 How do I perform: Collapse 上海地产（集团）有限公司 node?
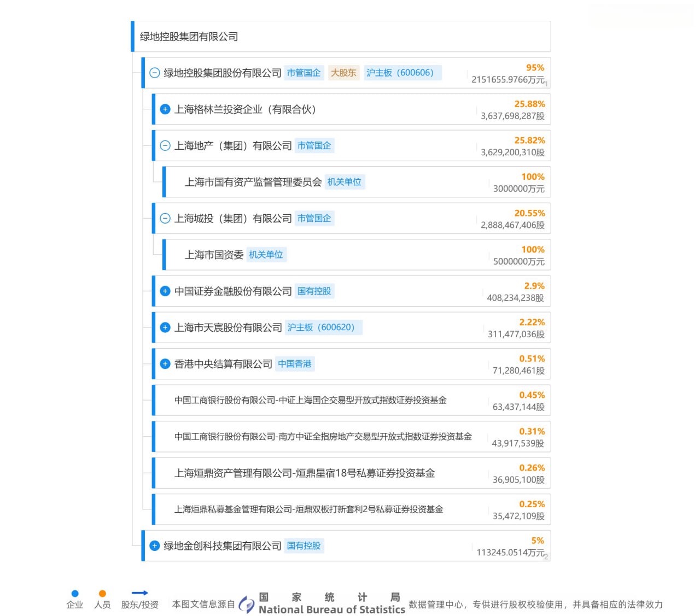pyautogui.click(x=165, y=145)
